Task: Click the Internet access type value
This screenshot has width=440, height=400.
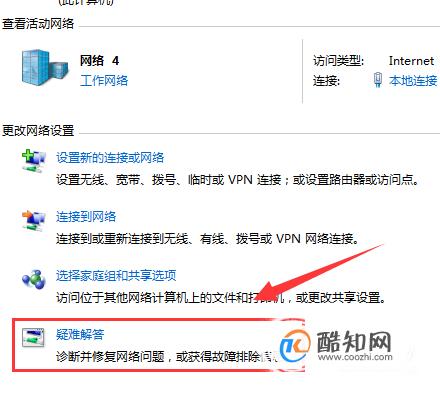Action: point(411,61)
